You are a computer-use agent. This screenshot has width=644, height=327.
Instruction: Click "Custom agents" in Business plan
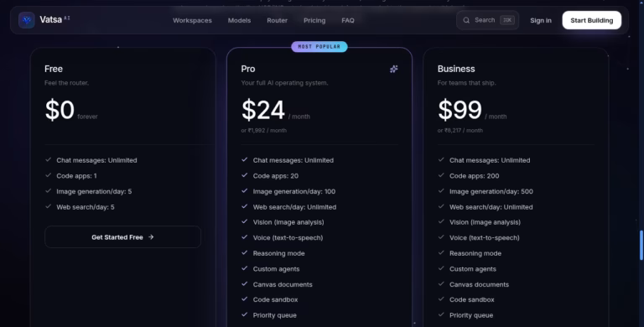pyautogui.click(x=473, y=269)
